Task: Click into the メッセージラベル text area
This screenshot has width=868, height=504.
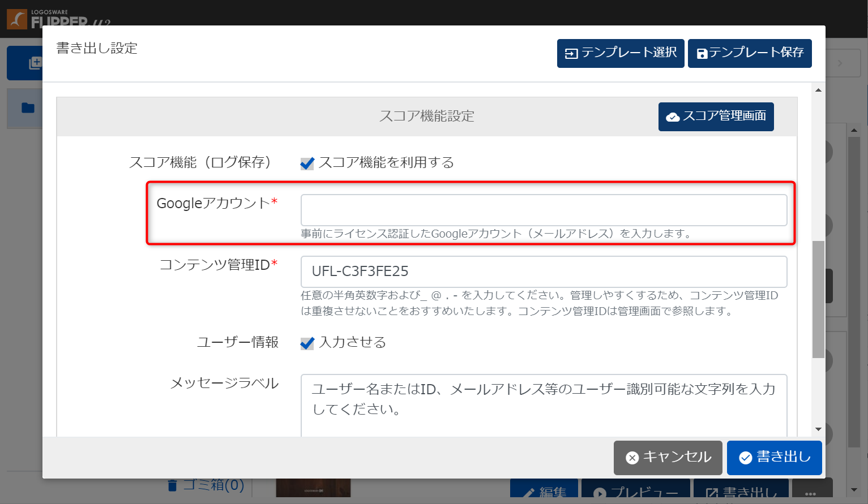Action: point(544,405)
